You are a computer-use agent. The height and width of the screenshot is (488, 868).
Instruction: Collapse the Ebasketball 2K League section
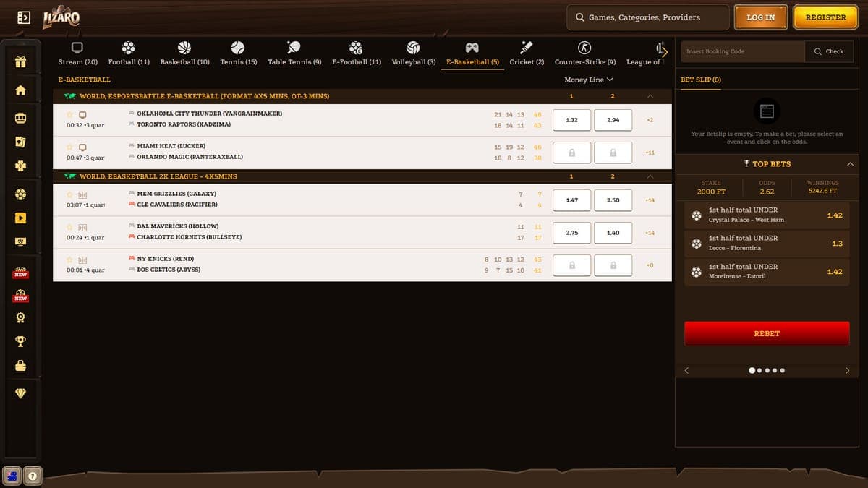point(650,176)
